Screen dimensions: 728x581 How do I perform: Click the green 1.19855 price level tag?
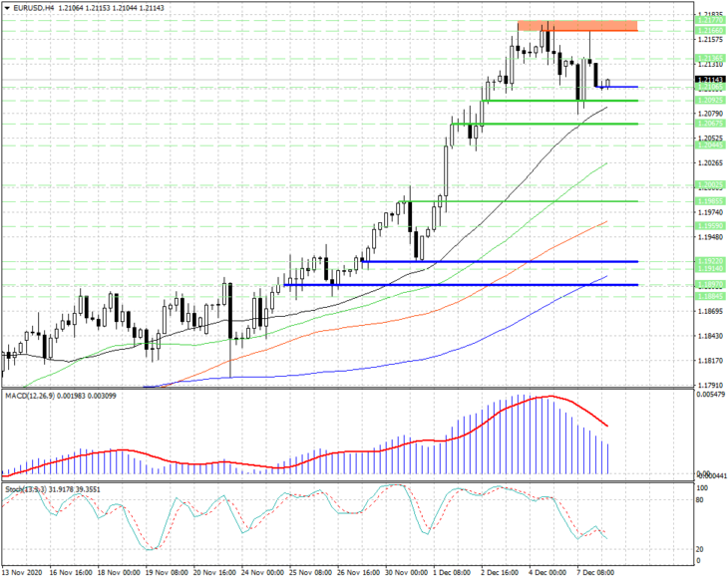tap(710, 201)
